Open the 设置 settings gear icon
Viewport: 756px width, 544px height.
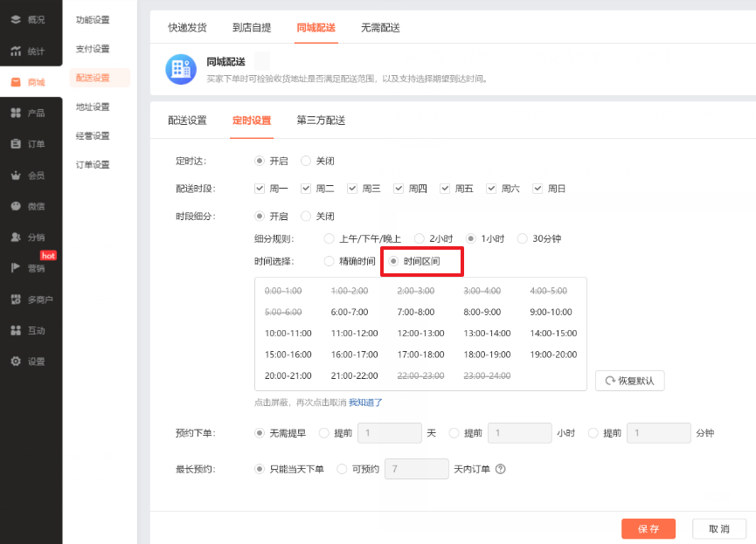click(16, 361)
